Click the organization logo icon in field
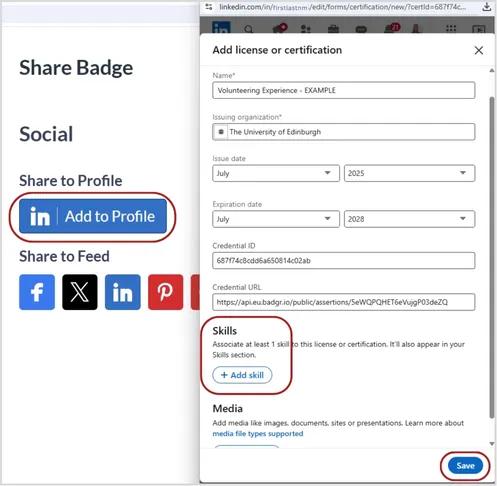This screenshot has width=497, height=486. click(221, 132)
